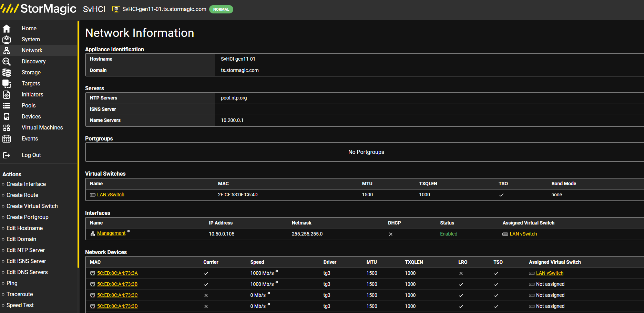The width and height of the screenshot is (644, 313).
Task: Open Storage using the database icon
Action: [x=7, y=73]
